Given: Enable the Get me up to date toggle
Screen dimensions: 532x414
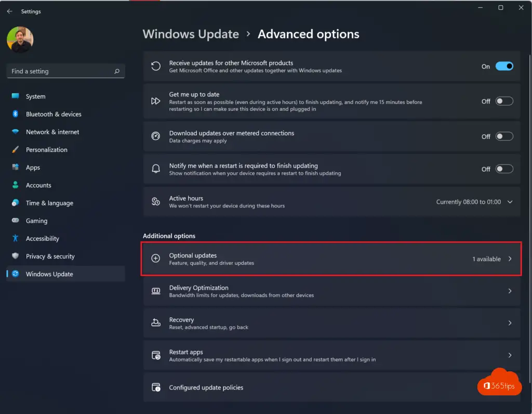Looking at the screenshot, I should pyautogui.click(x=504, y=101).
